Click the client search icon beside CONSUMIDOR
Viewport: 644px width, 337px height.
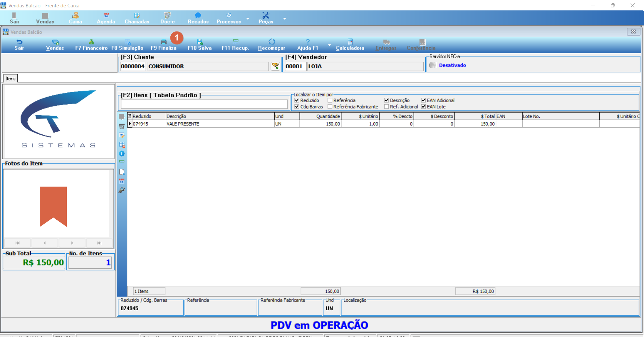275,66
